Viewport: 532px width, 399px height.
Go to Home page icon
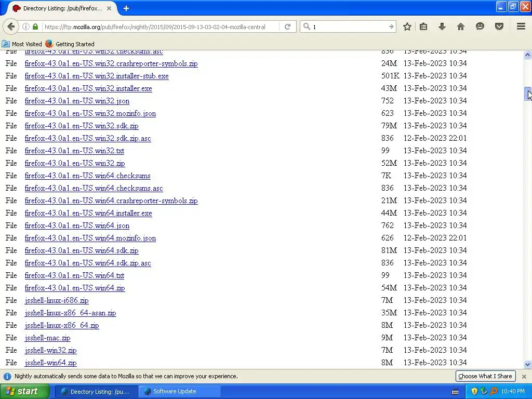(460, 26)
